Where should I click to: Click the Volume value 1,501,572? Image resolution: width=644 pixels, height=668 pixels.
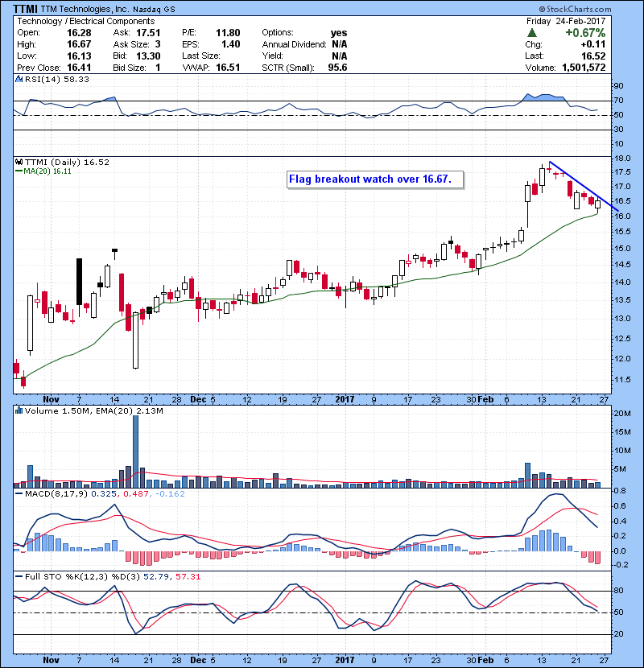click(584, 68)
